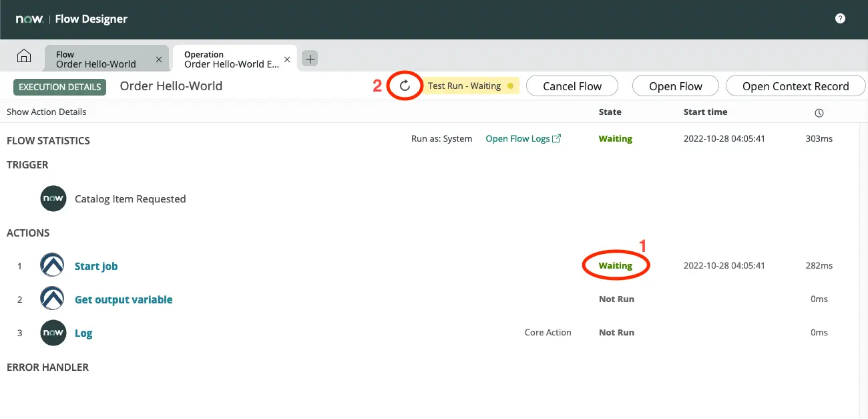Click the Catalog Item Requested trigger icon

[53, 199]
